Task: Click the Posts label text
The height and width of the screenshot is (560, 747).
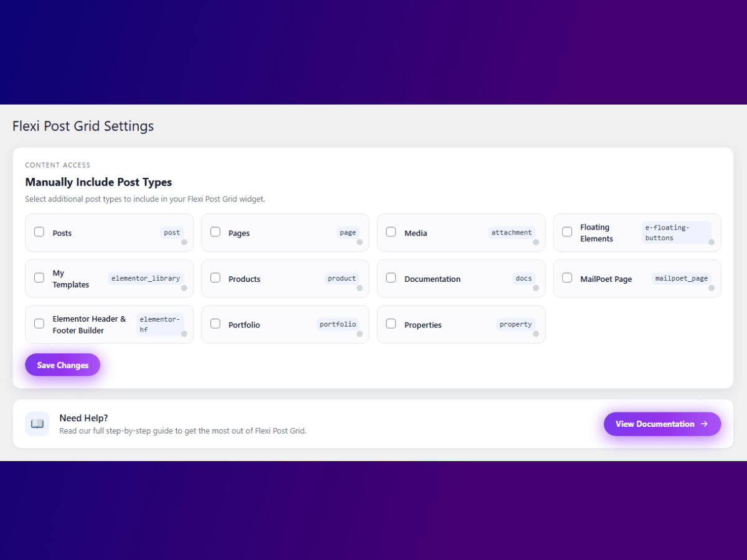Action: coord(62,233)
